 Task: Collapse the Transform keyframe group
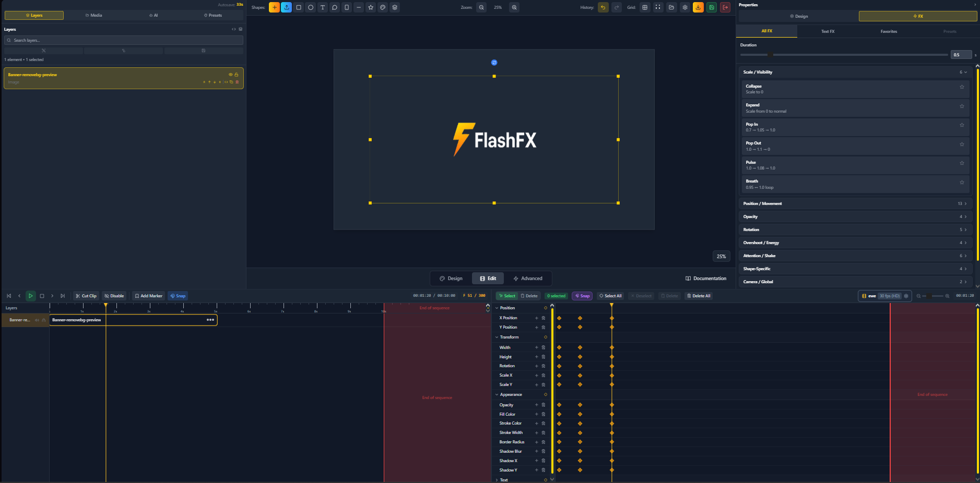click(497, 337)
